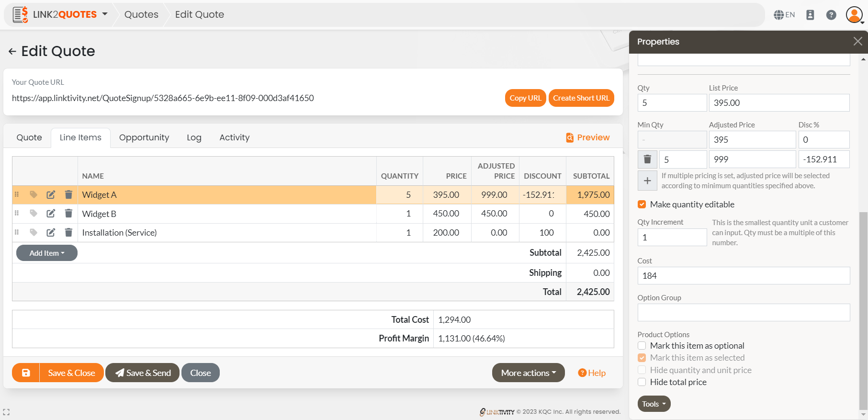Click the Widget A adjusted price 999.00
The width and height of the screenshot is (868, 420).
point(495,195)
